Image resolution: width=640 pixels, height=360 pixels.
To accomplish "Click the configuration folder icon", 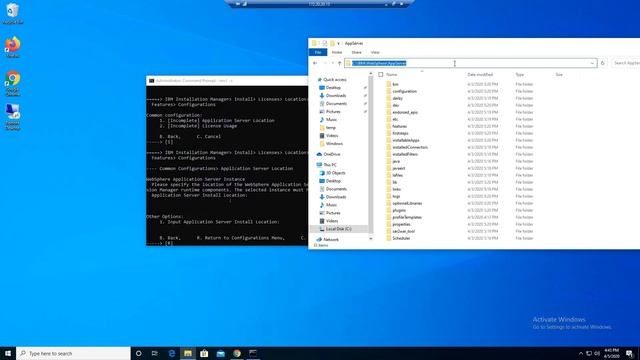I will point(389,91).
